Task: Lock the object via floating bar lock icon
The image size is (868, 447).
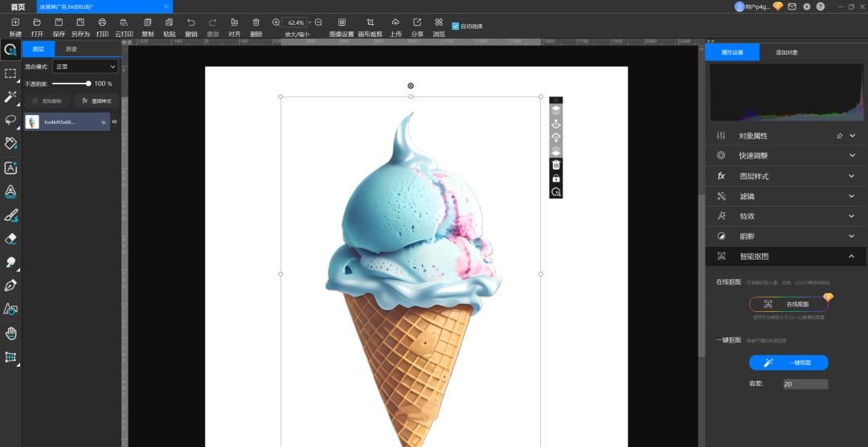Action: click(x=556, y=178)
